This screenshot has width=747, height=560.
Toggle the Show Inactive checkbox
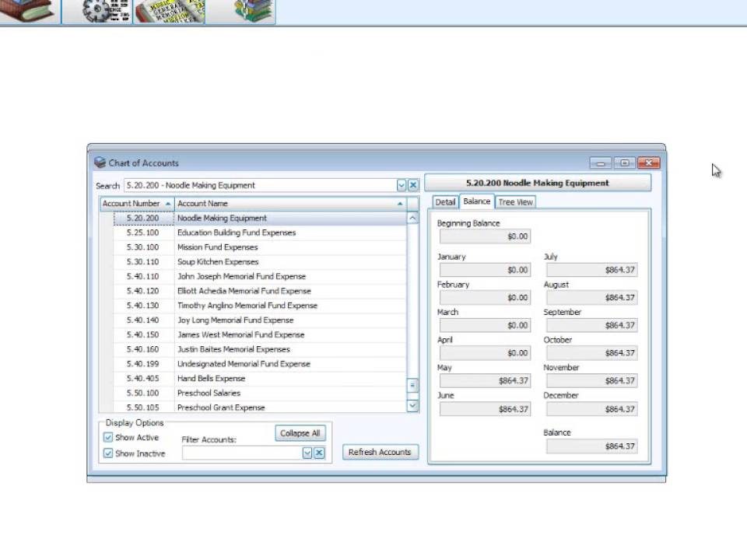point(108,453)
